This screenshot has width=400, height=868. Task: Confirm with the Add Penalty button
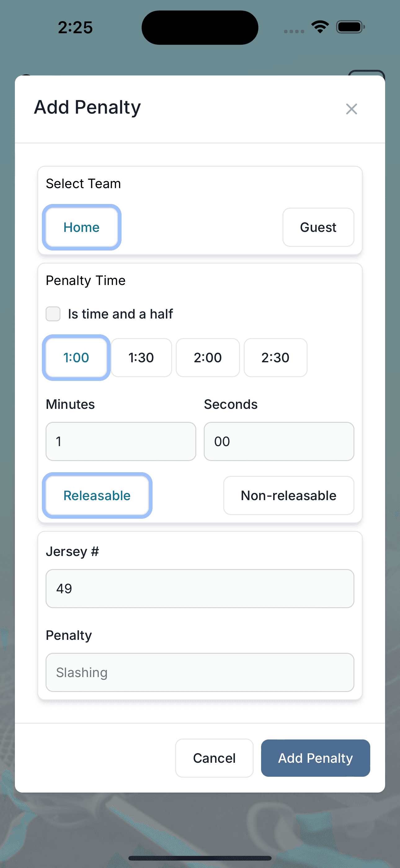click(315, 758)
